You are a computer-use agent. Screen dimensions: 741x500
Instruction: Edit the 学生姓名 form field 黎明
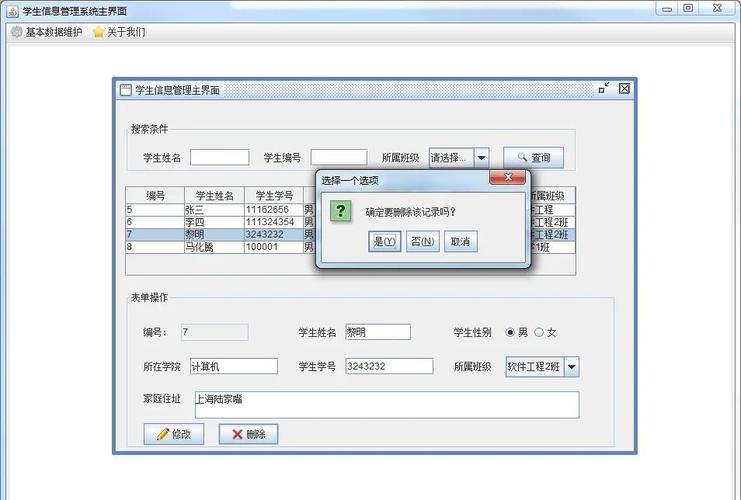pyautogui.click(x=378, y=332)
